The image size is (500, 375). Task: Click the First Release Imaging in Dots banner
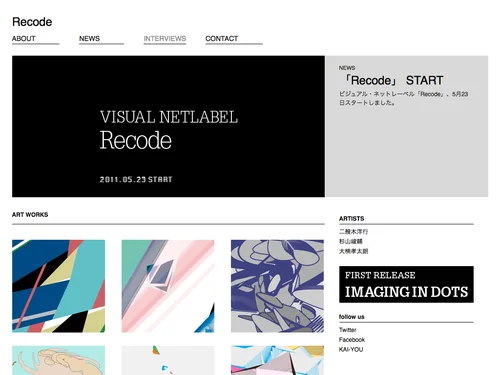click(406, 284)
